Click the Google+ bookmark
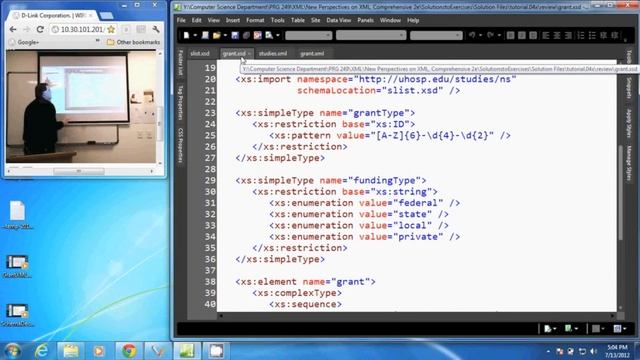640x360 pixels. (x=24, y=42)
